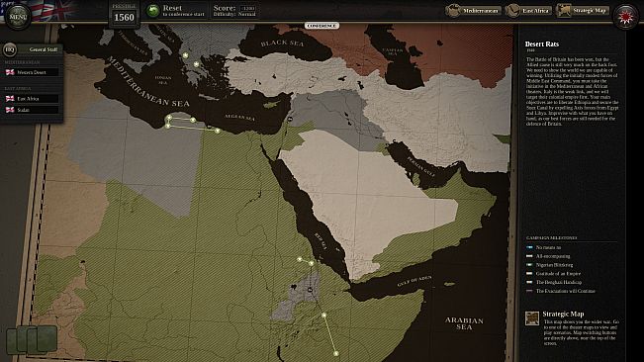Viewport: 644px width, 362px height.
Task: Select the East Africa scenario in sidebar
Action: point(32,99)
